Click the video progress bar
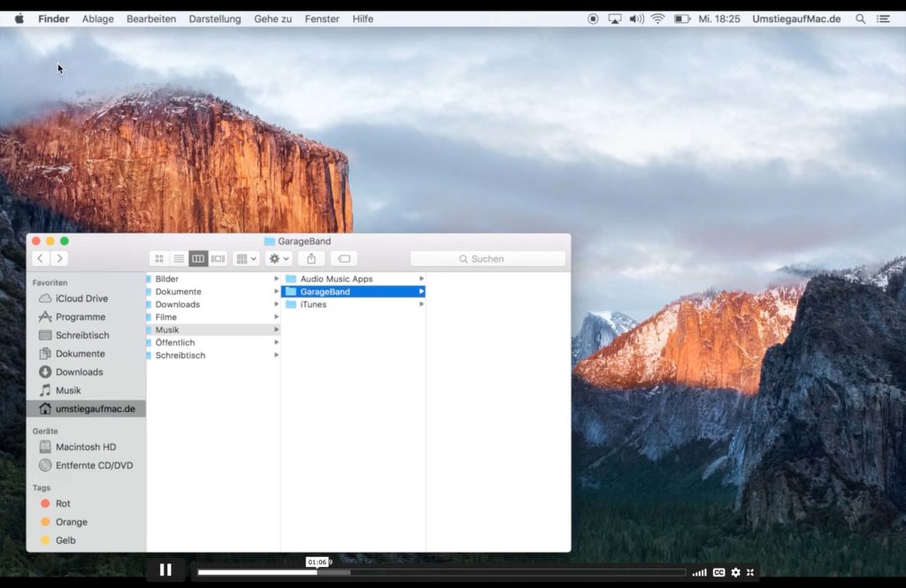 (x=441, y=572)
